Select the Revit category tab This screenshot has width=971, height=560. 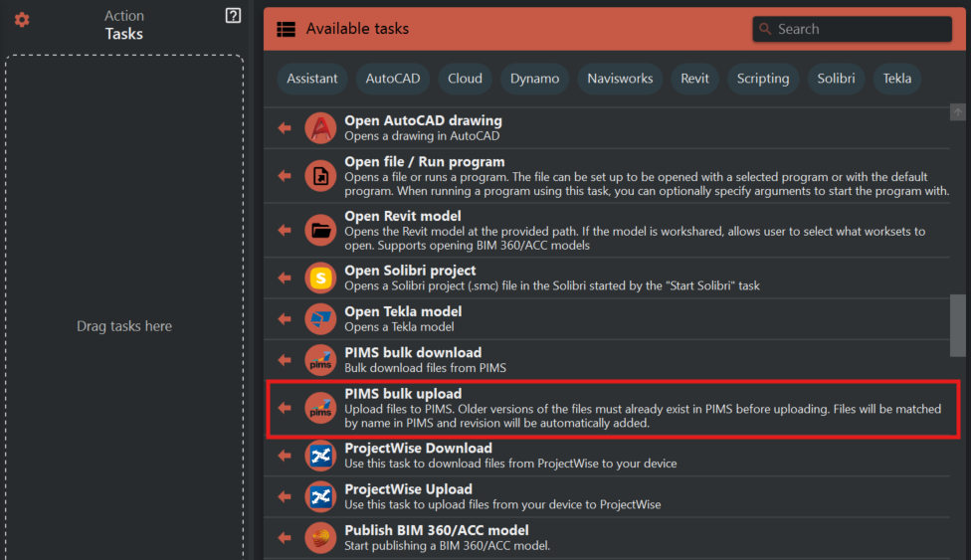[694, 79]
